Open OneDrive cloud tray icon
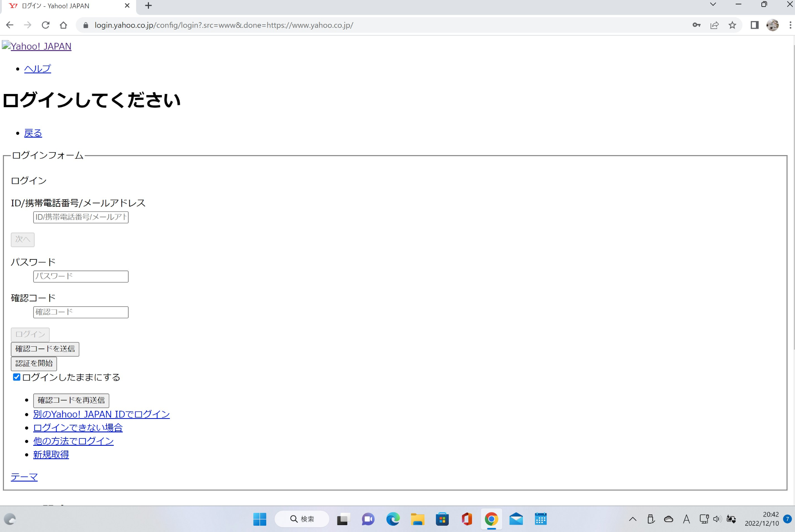The image size is (795, 532). 669,519
